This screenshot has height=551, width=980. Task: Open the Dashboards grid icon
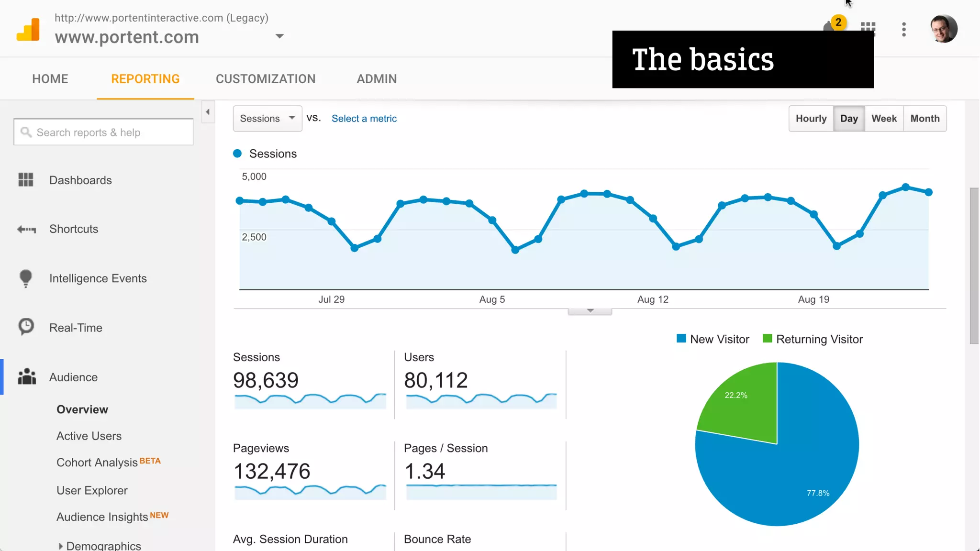tap(26, 180)
